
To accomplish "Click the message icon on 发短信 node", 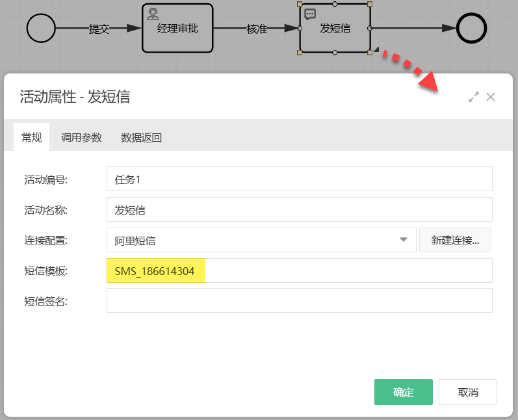I will click(311, 14).
